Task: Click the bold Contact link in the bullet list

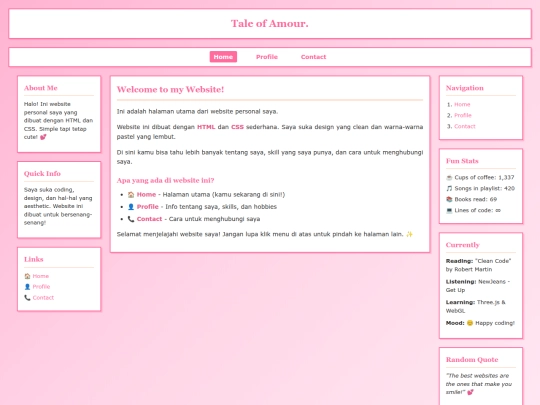Action: click(x=149, y=219)
